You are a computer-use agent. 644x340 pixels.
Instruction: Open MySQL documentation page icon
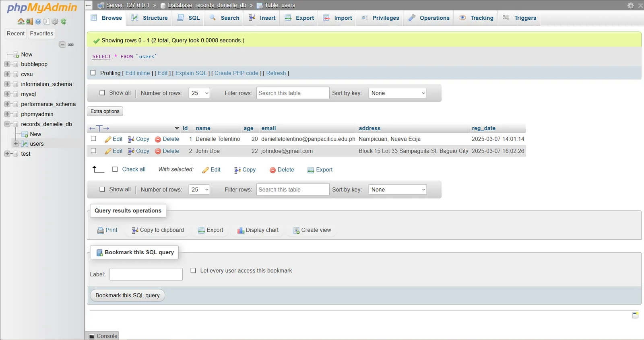coord(46,21)
